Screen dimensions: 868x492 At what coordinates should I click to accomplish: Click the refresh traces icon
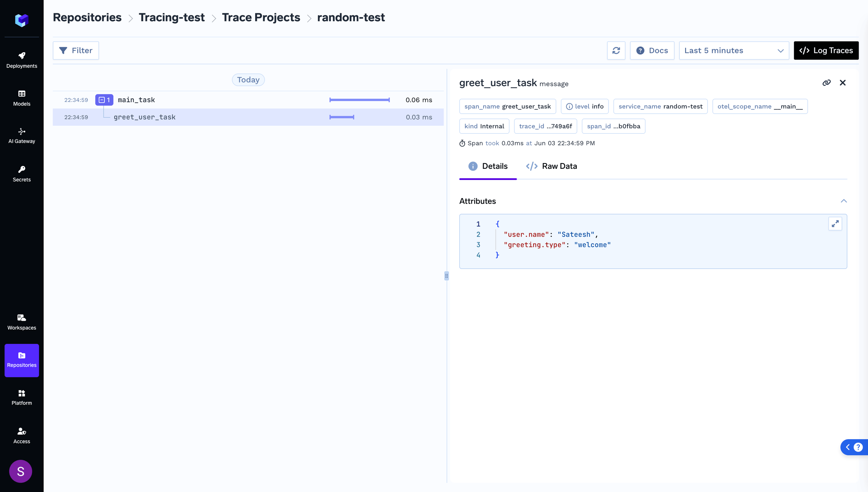(616, 50)
